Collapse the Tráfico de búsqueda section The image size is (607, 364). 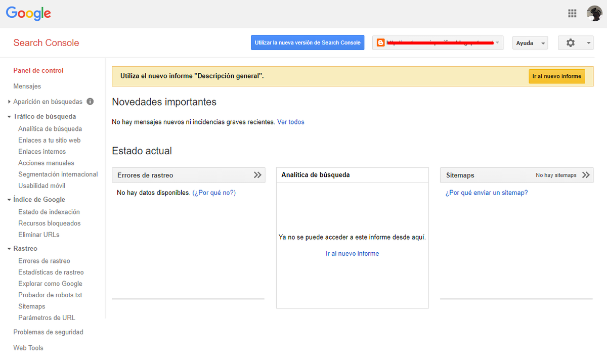pos(9,117)
